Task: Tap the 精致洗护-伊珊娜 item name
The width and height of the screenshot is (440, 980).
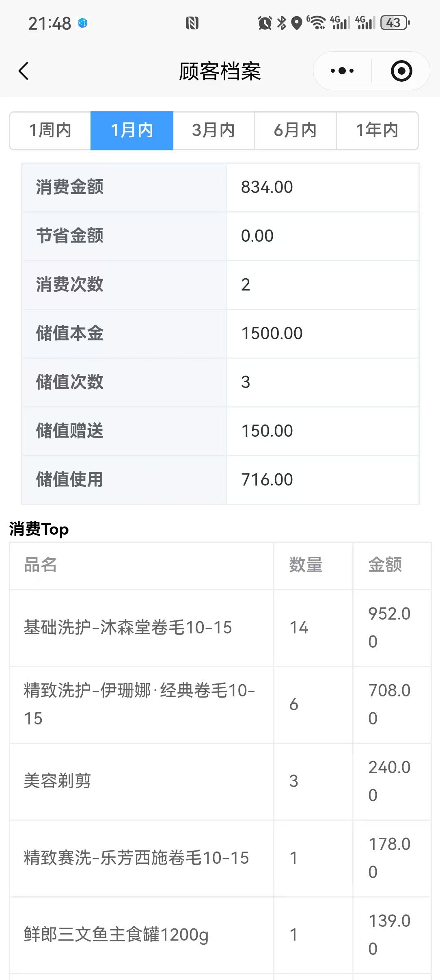Action: tap(139, 704)
